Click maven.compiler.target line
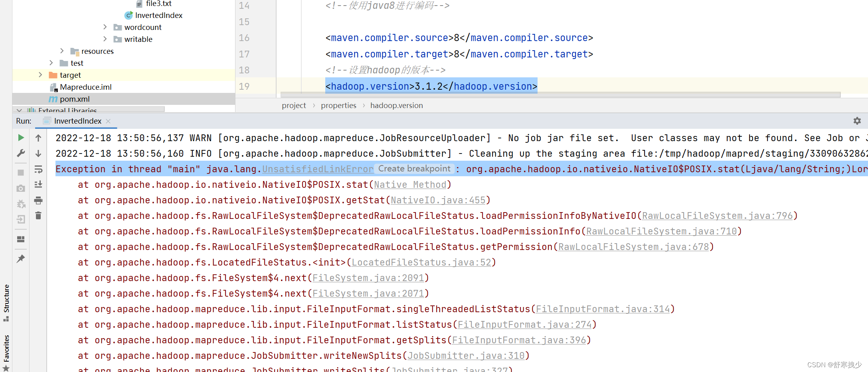 tap(459, 54)
